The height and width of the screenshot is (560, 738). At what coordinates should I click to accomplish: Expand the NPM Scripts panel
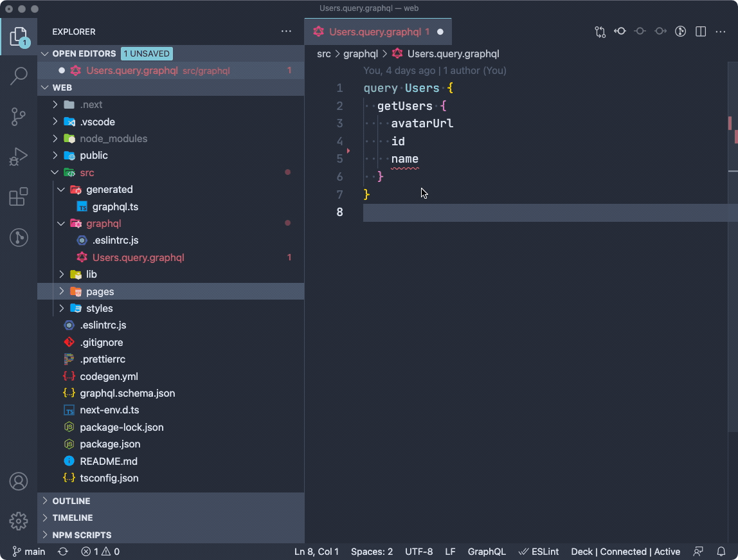click(x=45, y=535)
